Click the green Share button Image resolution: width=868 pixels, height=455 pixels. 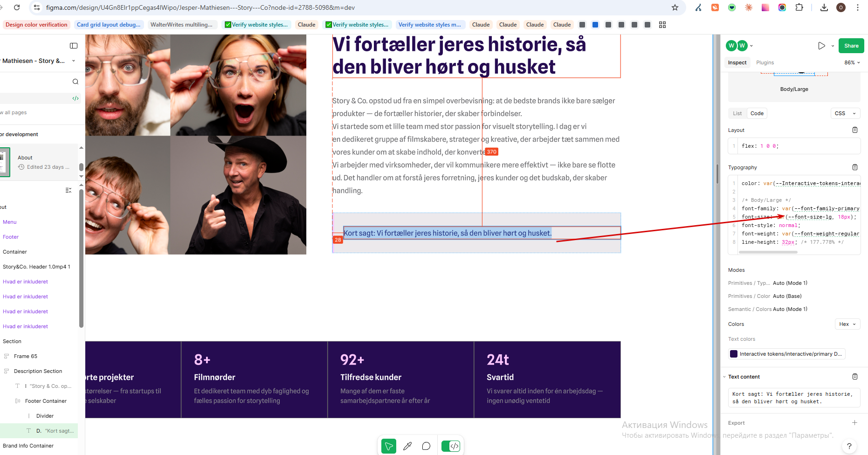pyautogui.click(x=851, y=46)
